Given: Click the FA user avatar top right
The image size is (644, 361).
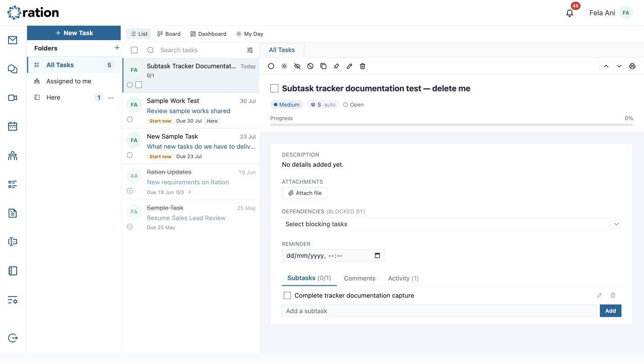Looking at the screenshot, I should [x=626, y=13].
